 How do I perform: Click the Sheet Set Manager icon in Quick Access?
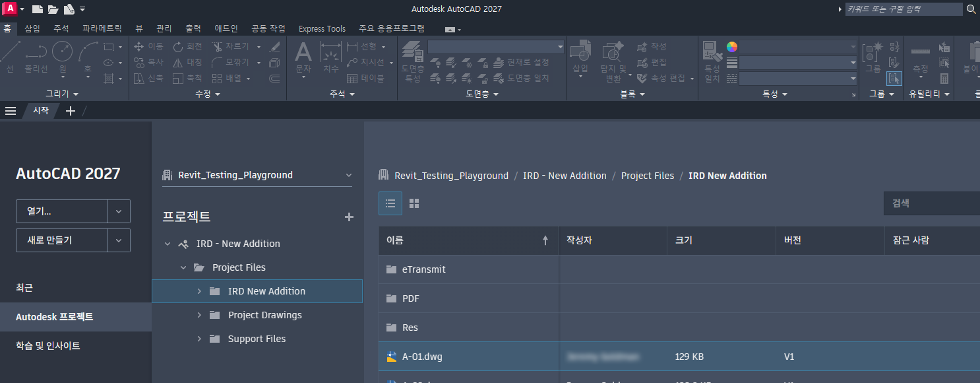(69, 9)
